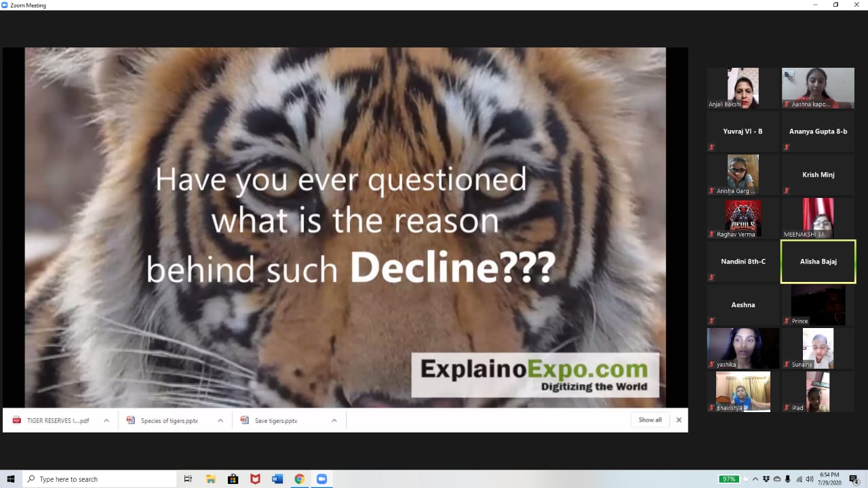The height and width of the screenshot is (488, 868).
Task: Close the downloads bar
Action: tap(679, 420)
